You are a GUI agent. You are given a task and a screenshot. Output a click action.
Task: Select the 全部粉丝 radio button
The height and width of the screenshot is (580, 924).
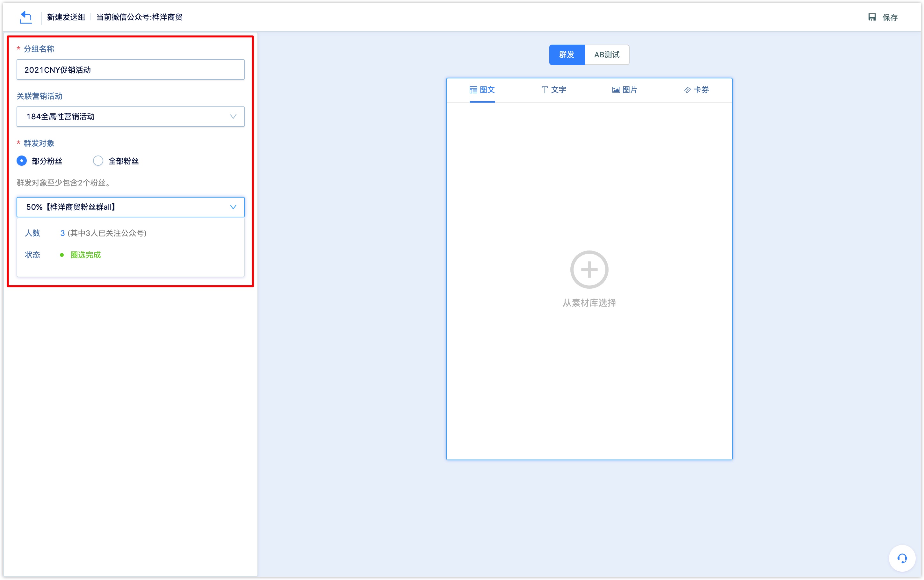(x=98, y=161)
